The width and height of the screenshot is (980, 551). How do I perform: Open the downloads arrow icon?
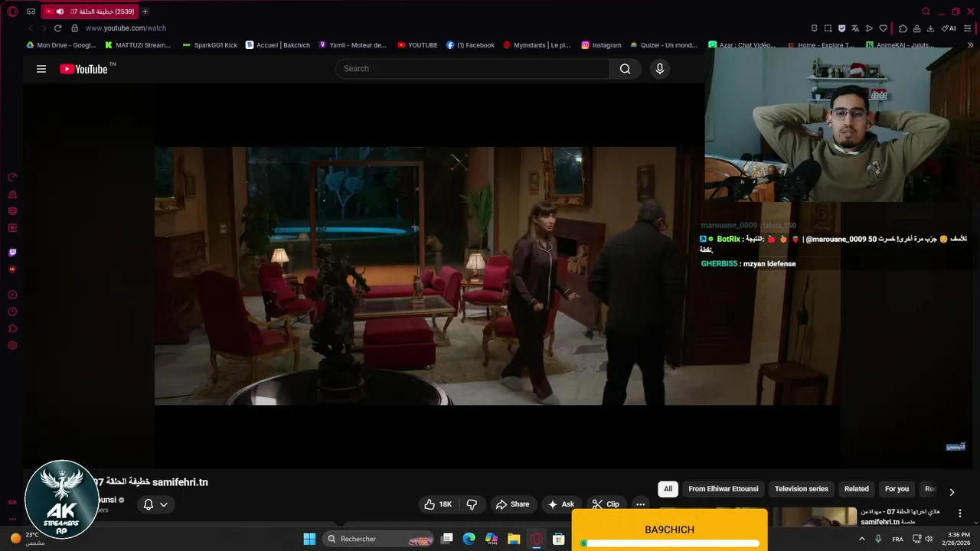[930, 28]
